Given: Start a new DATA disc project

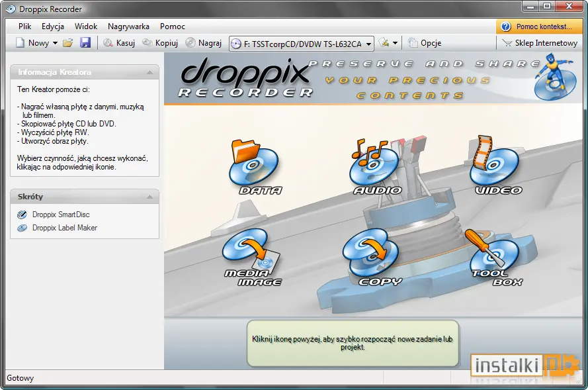Looking at the screenshot, I should point(254,167).
